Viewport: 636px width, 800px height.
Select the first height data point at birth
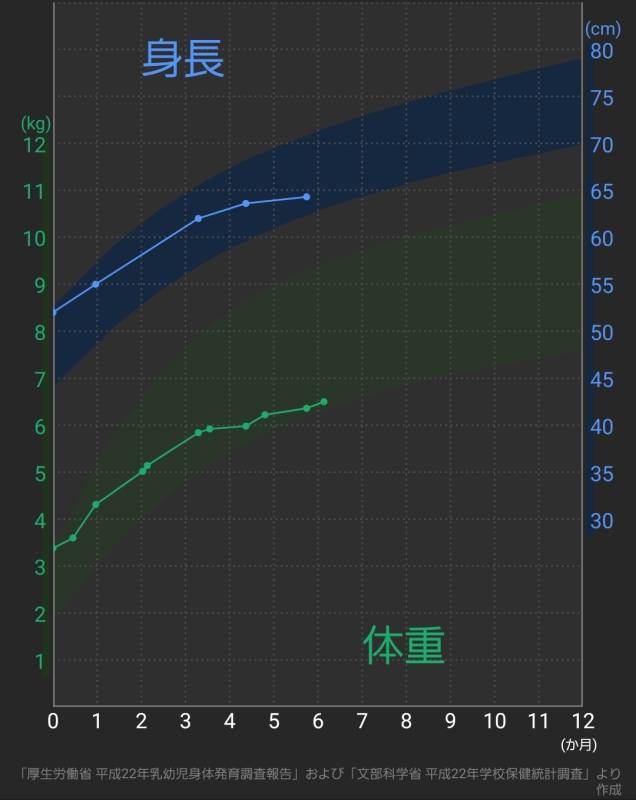(x=54, y=312)
